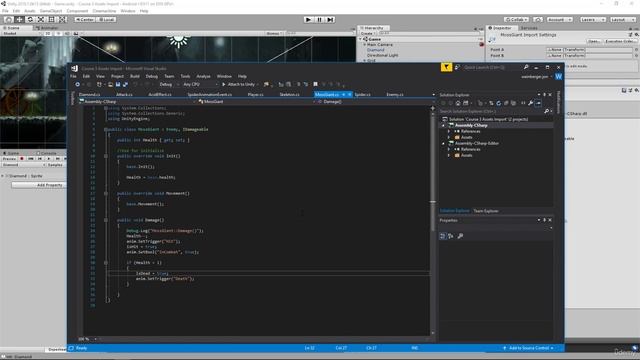Open Visual Studio Tools menu
Image resolution: width=640 pixels, height=360 pixels.
[185, 76]
